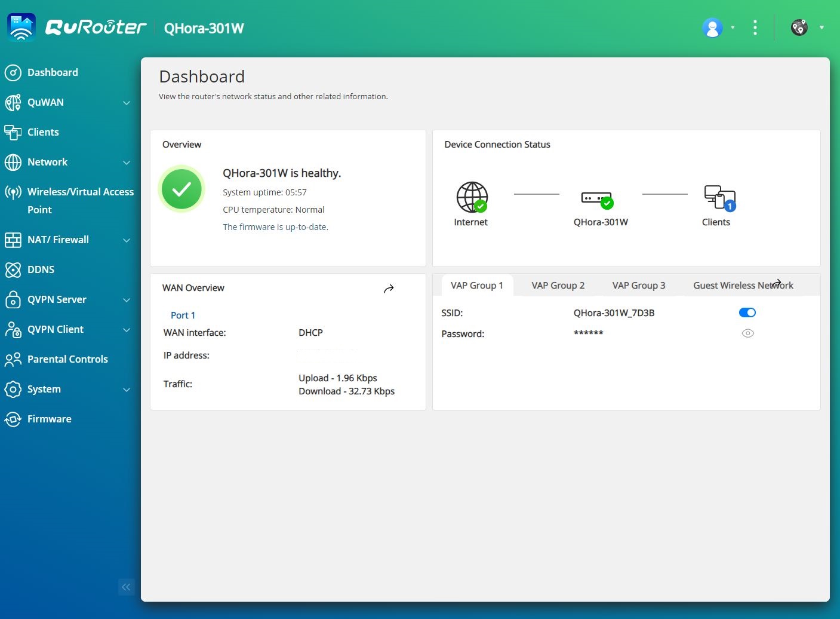The height and width of the screenshot is (619, 840).
Task: Click the NAT/Firewall brick wall icon
Action: tap(13, 240)
